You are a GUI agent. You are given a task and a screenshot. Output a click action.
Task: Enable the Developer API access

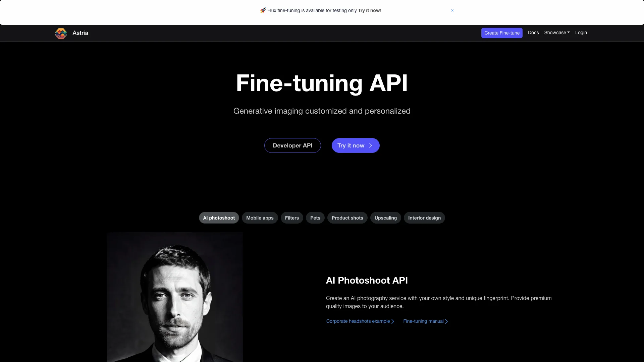[x=292, y=145]
